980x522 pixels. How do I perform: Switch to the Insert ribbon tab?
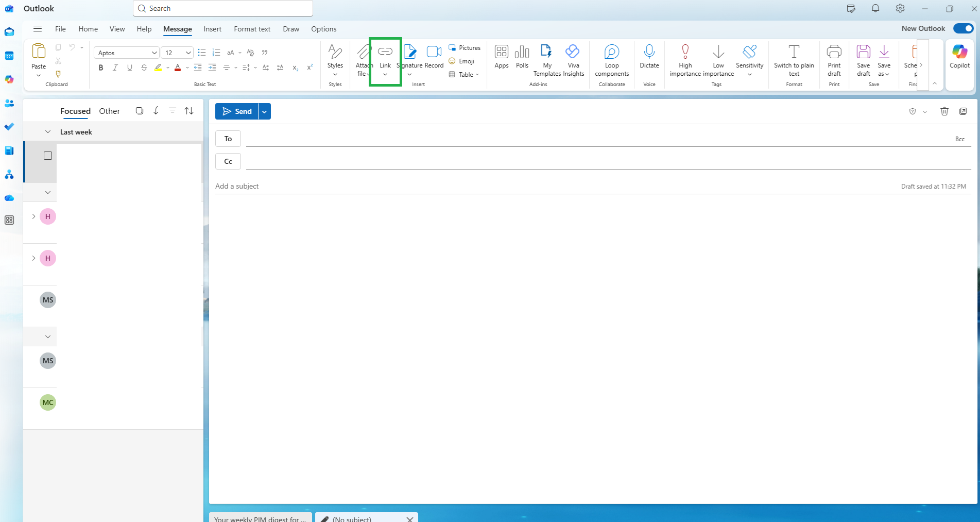212,29
